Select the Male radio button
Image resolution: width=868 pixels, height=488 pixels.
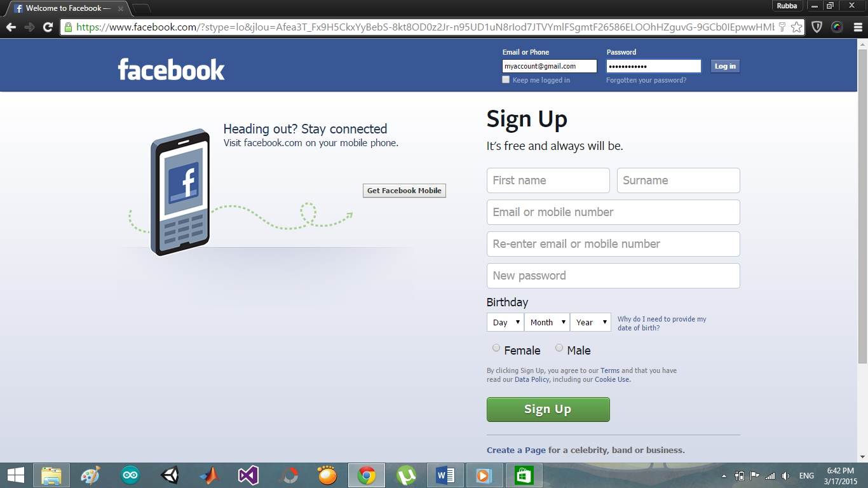click(x=559, y=348)
